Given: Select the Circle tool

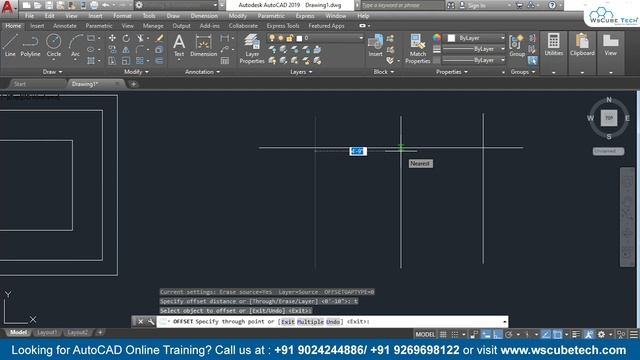Looking at the screenshot, I should (53, 45).
